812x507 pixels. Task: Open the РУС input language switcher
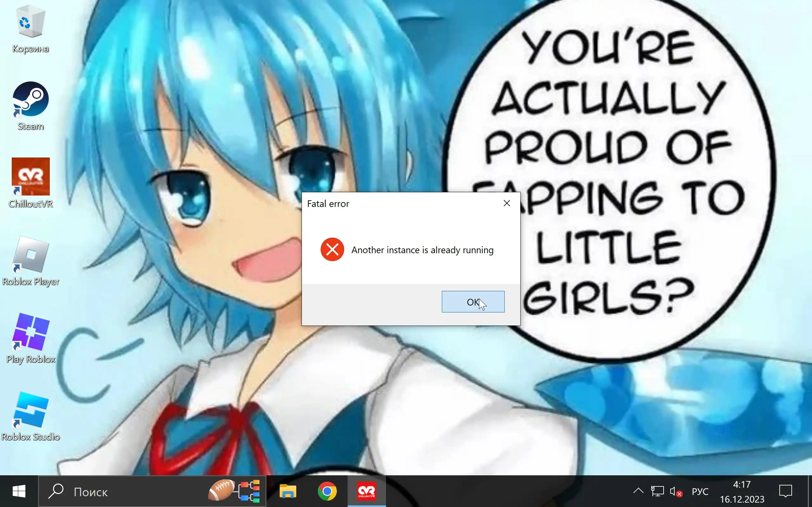[700, 491]
